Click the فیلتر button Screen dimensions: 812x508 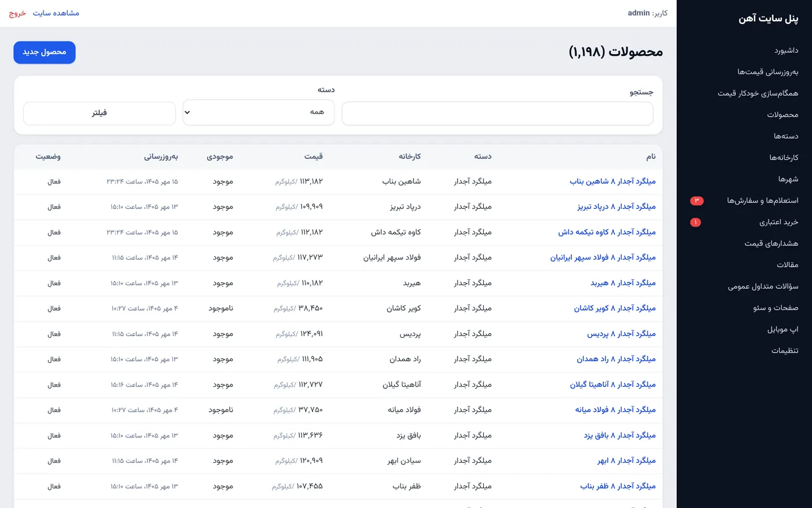(99, 113)
